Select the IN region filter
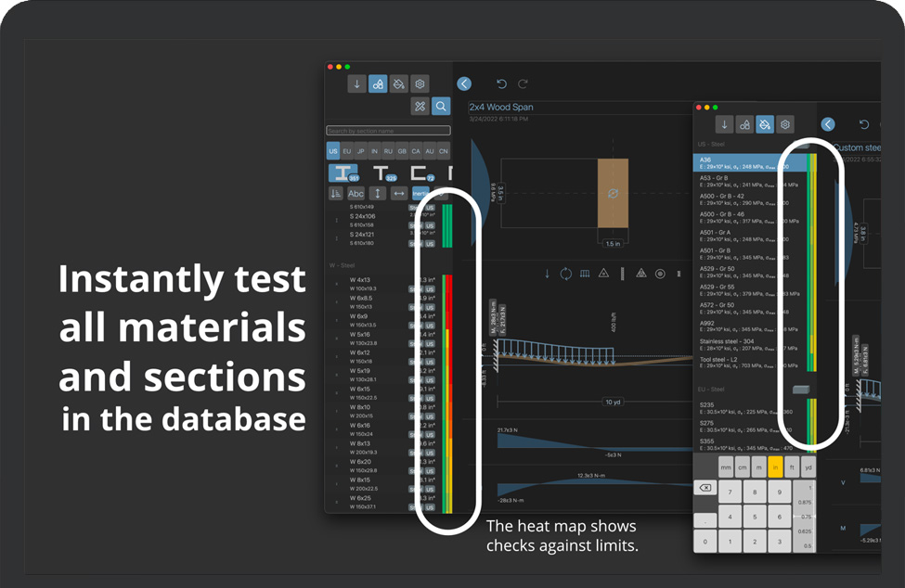 [x=375, y=151]
